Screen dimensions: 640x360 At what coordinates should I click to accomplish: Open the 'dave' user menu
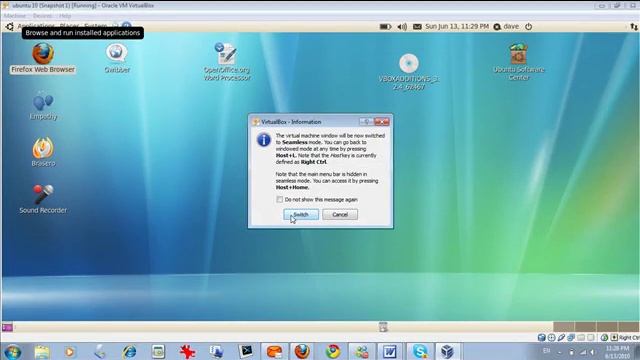click(x=506, y=27)
